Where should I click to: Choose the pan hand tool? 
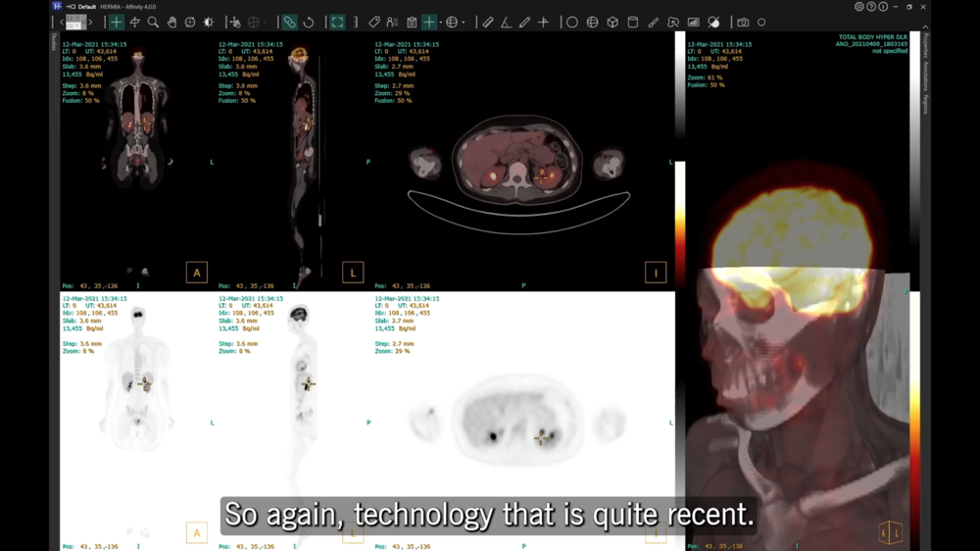171,22
